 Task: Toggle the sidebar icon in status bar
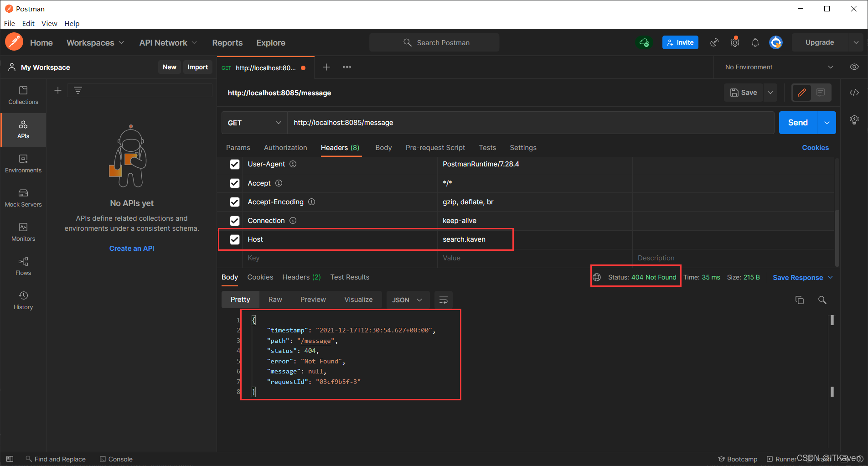10,459
